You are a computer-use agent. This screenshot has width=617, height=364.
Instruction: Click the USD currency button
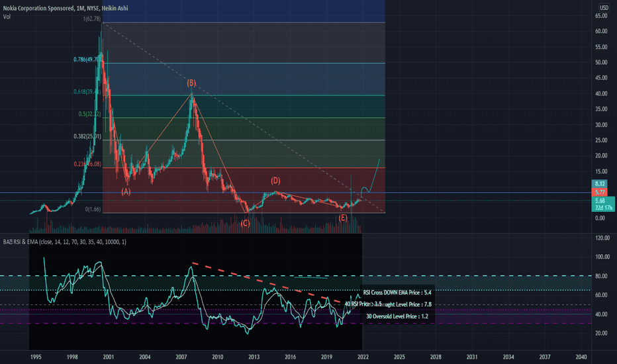[604, 7]
